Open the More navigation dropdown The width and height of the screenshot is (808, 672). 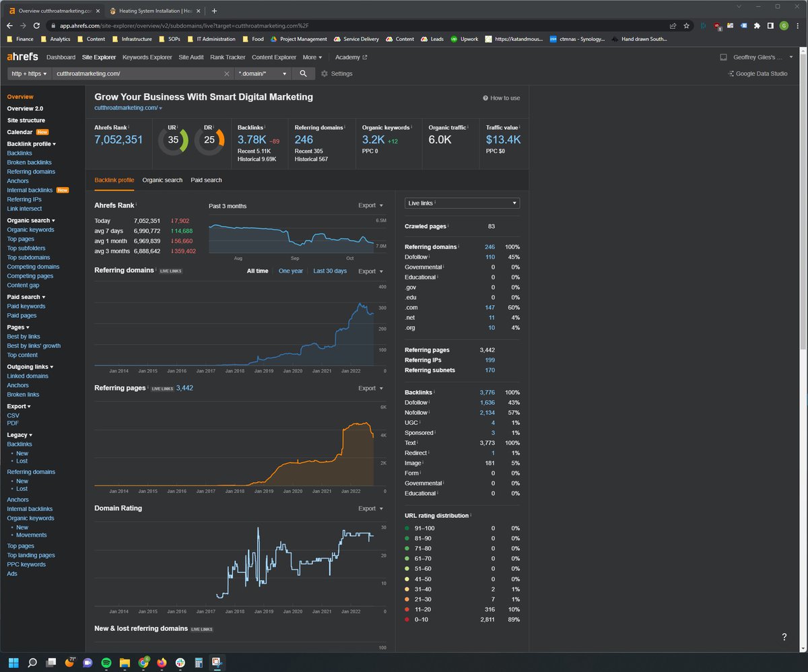312,57
